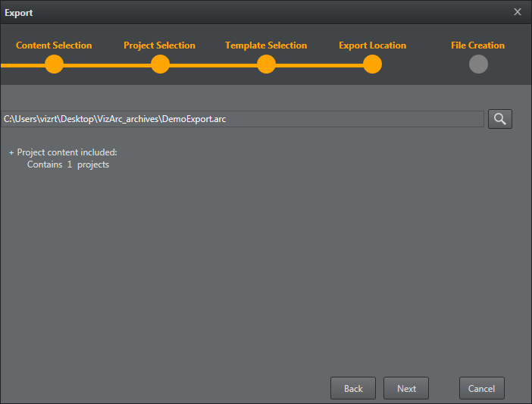Cancel the export wizard
Viewport: 532px width, 404px height.
[x=481, y=389]
